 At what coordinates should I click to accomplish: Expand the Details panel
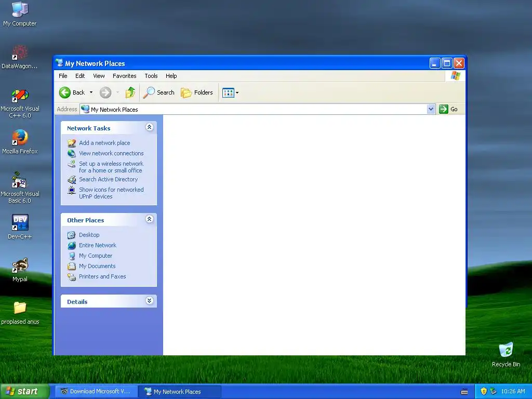coord(149,301)
